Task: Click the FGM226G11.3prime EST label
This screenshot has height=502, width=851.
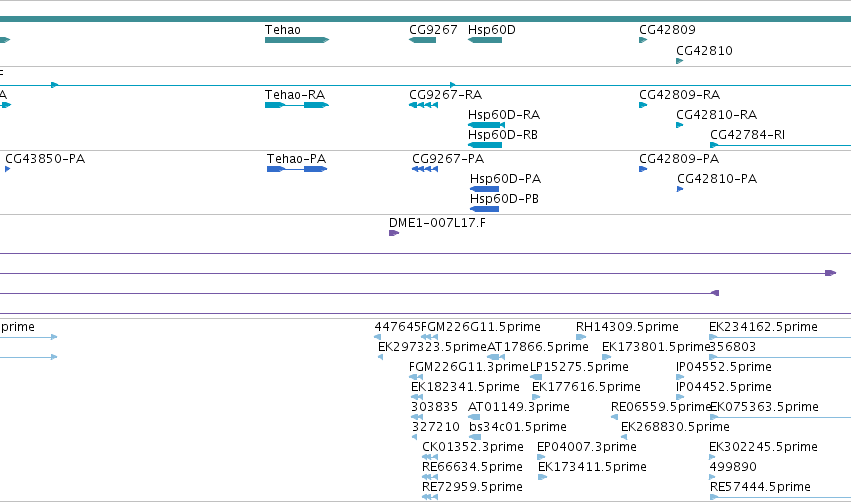Action: click(469, 367)
